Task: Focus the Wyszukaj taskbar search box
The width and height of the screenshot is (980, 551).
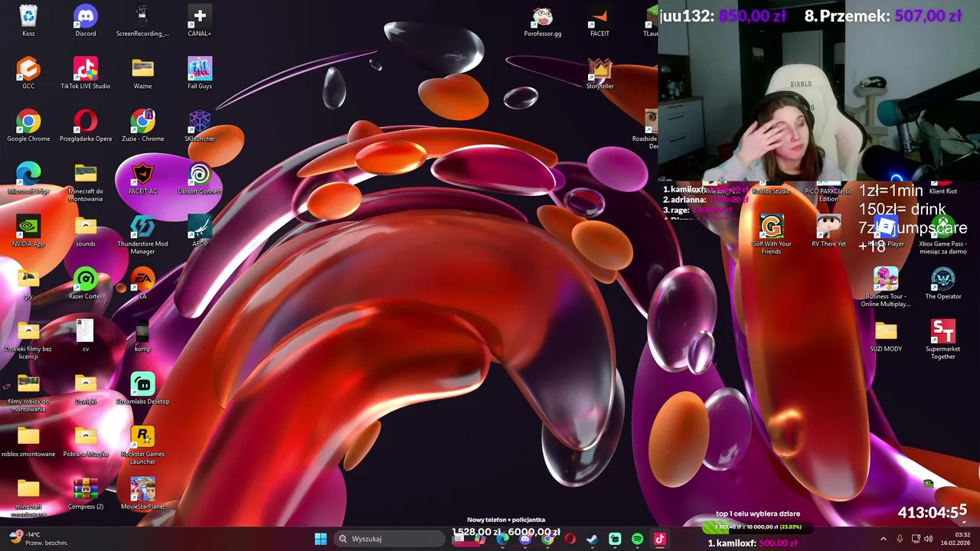Action: coord(390,539)
